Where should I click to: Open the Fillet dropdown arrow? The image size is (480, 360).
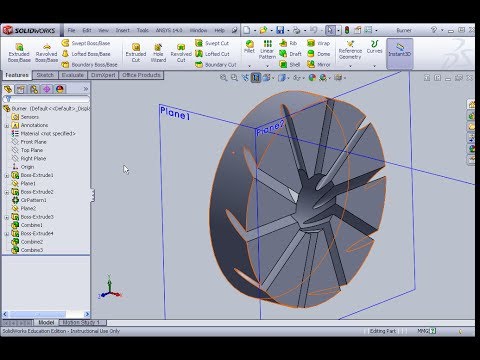[x=249, y=66]
